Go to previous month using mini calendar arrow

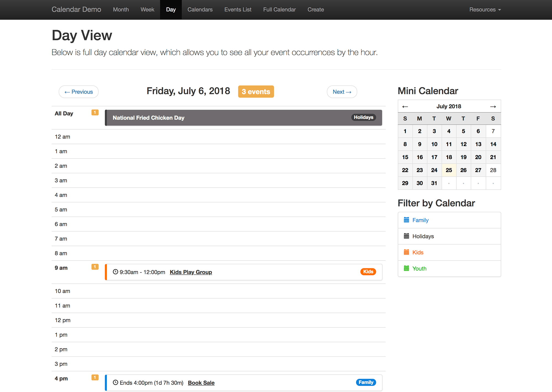405,106
